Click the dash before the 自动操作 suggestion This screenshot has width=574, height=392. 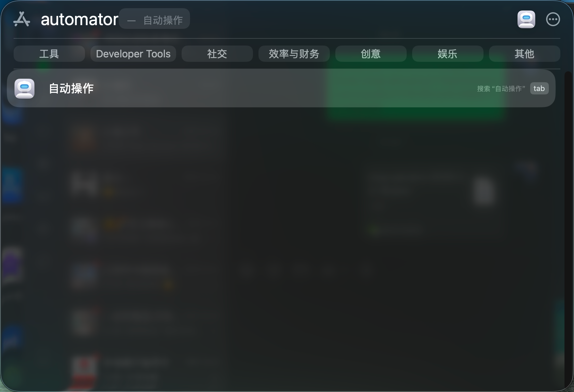[132, 20]
